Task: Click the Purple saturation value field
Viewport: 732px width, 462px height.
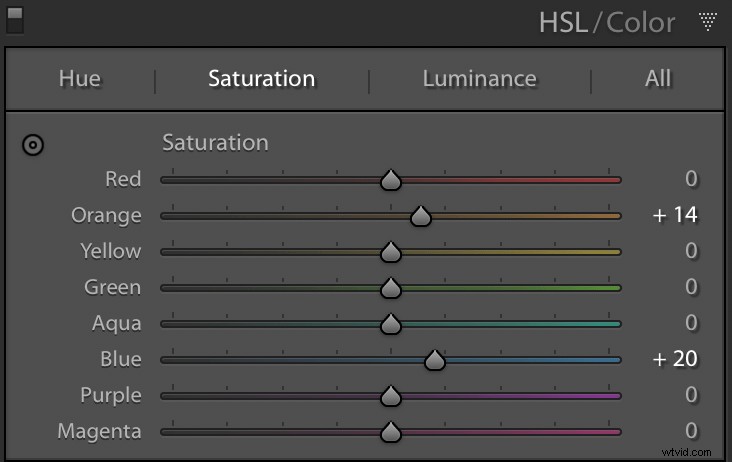Action: tap(691, 395)
